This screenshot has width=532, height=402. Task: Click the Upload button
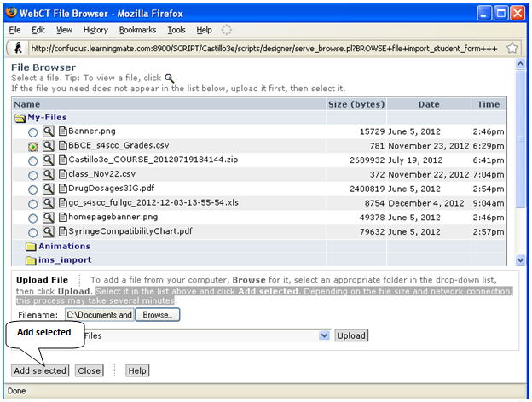(351, 335)
